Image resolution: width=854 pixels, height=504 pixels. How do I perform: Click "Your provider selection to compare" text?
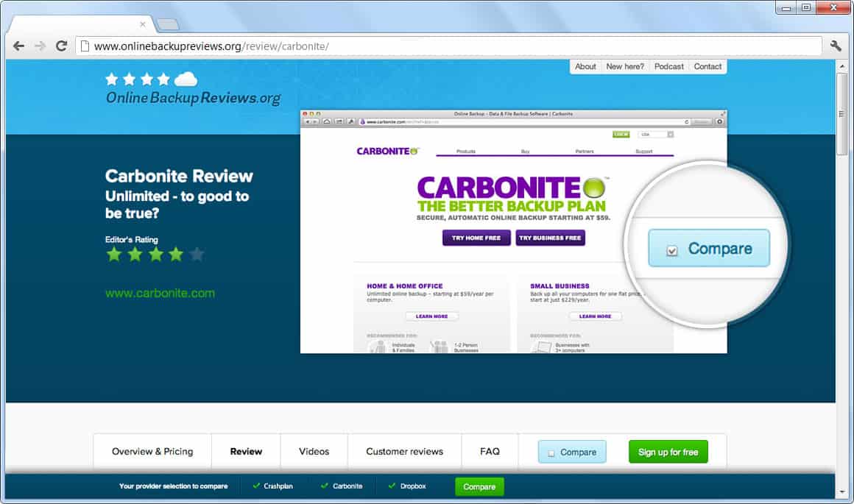point(173,486)
